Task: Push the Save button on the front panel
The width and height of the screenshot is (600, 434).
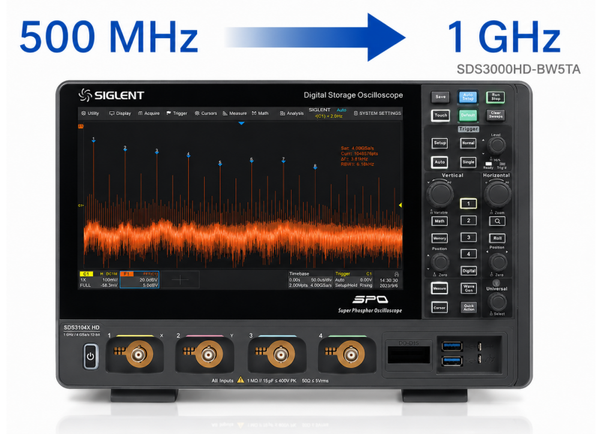Action: click(440, 97)
